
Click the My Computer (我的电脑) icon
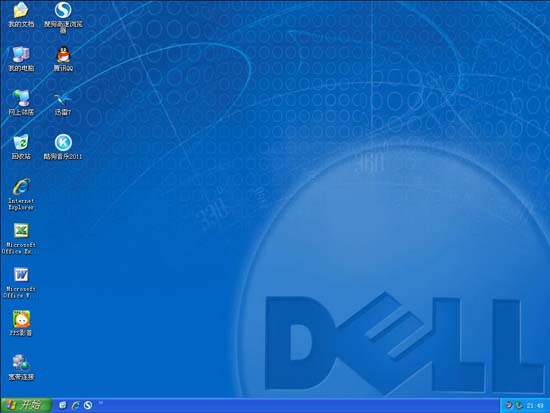tap(21, 54)
